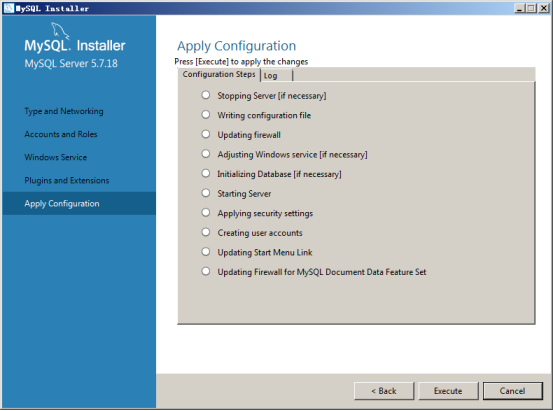Viewport: 553px width, 411px height.
Task: Click the 'Writing configuration file' text
Action: point(264,115)
